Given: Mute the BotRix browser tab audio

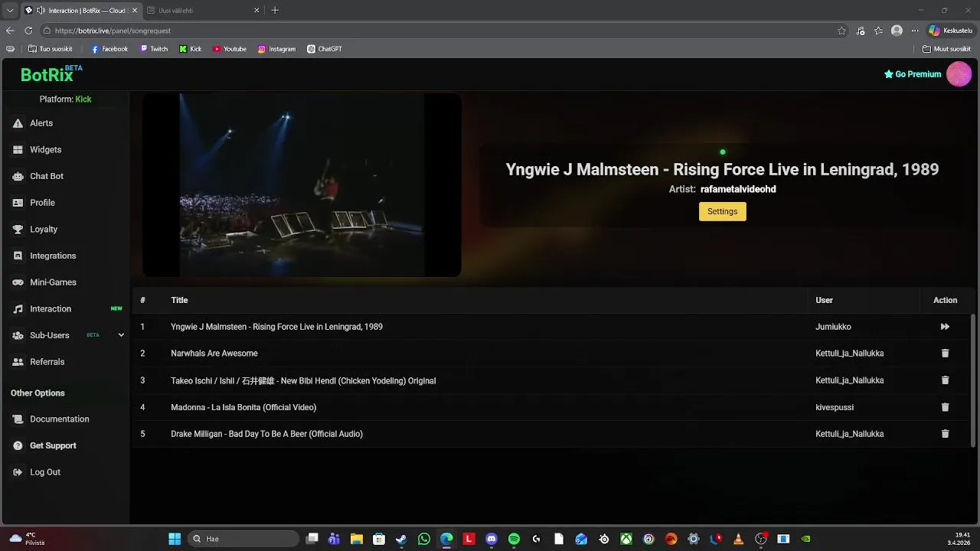Looking at the screenshot, I should 41,11.
